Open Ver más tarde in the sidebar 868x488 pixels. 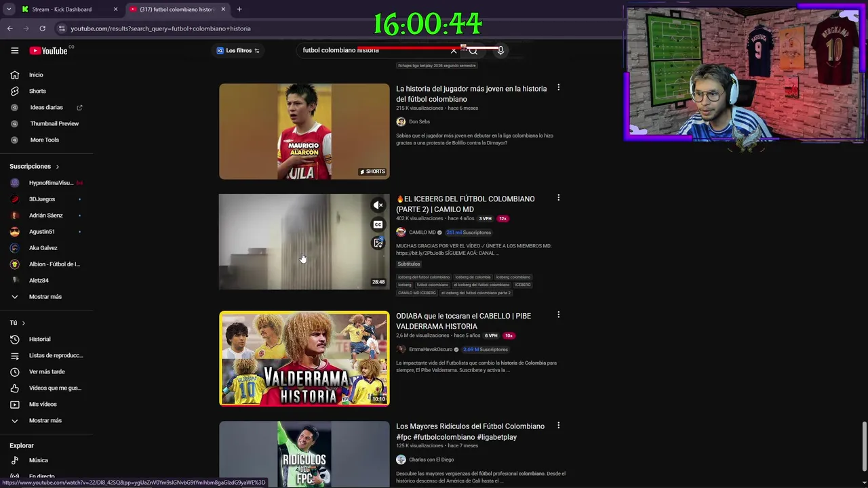coord(46,371)
